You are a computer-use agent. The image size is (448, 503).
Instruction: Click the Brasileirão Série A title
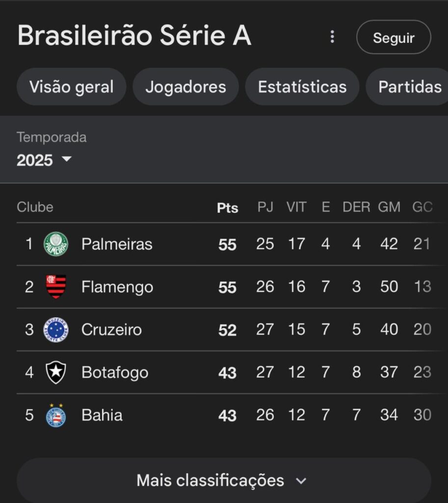[134, 36]
